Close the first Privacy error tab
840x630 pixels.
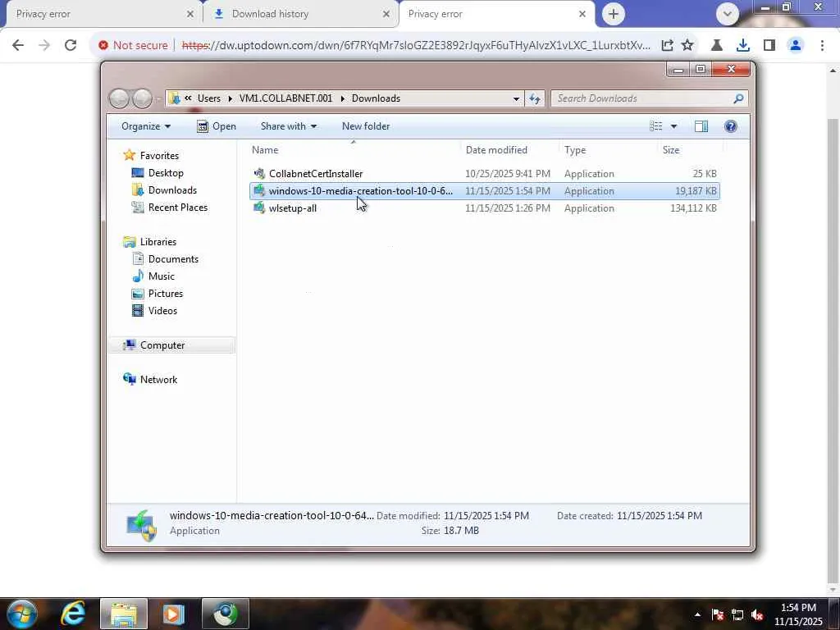pyautogui.click(x=189, y=14)
